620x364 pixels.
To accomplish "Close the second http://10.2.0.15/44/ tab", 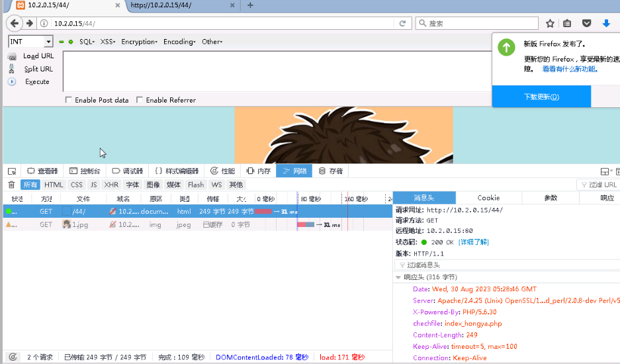I will (x=232, y=5).
